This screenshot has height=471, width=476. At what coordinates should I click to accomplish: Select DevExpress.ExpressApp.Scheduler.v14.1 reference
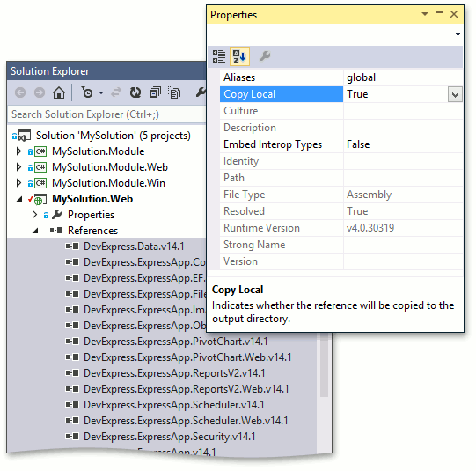point(174,405)
